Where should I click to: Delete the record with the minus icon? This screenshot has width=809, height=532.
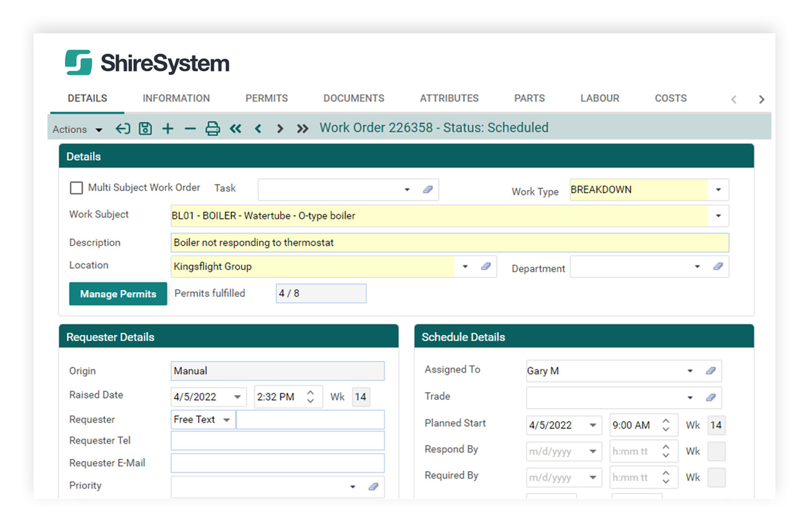pos(190,129)
